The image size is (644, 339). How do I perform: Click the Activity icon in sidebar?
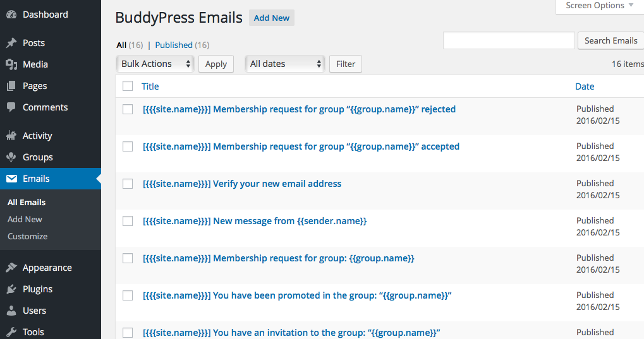tap(11, 136)
